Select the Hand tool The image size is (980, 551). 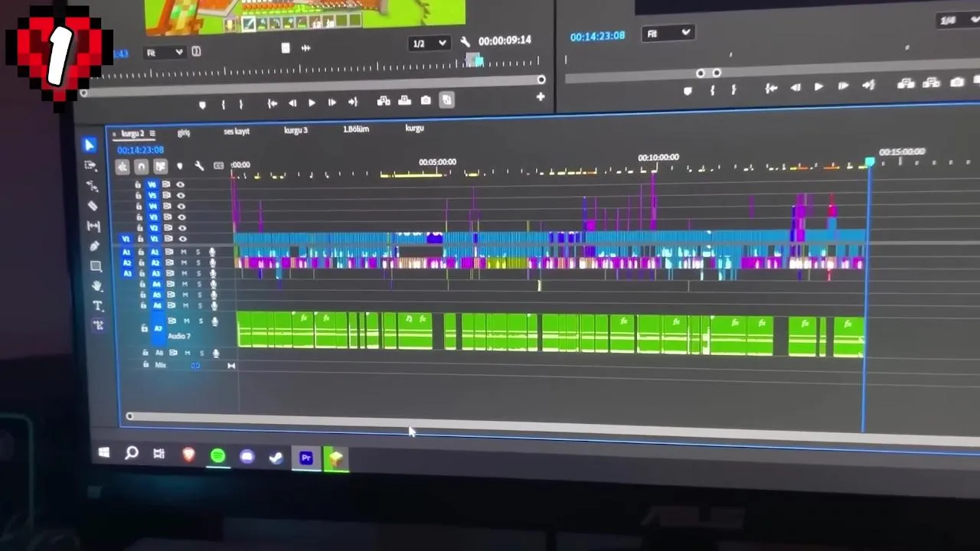pyautogui.click(x=96, y=286)
